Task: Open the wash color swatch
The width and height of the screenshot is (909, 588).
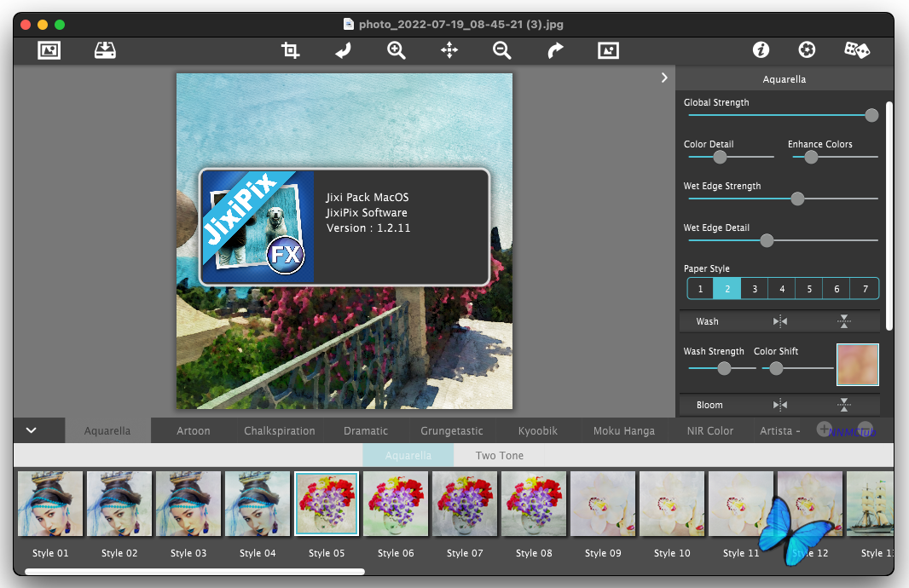Action: pyautogui.click(x=857, y=365)
